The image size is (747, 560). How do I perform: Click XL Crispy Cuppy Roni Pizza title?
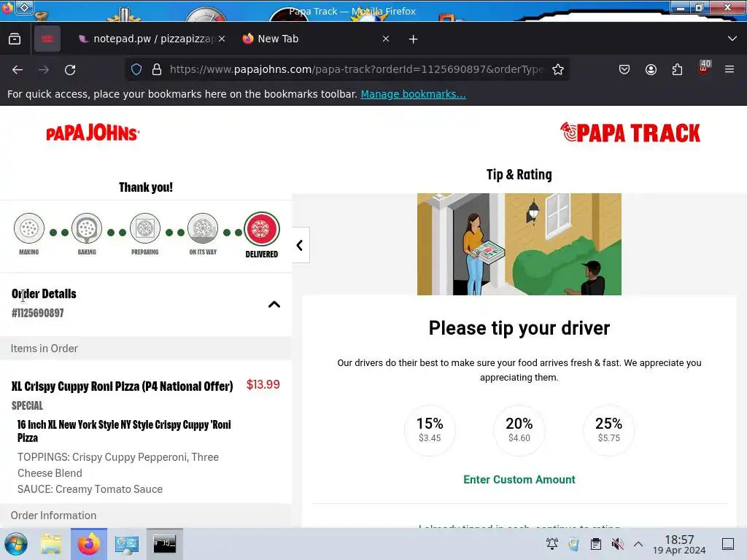123,386
